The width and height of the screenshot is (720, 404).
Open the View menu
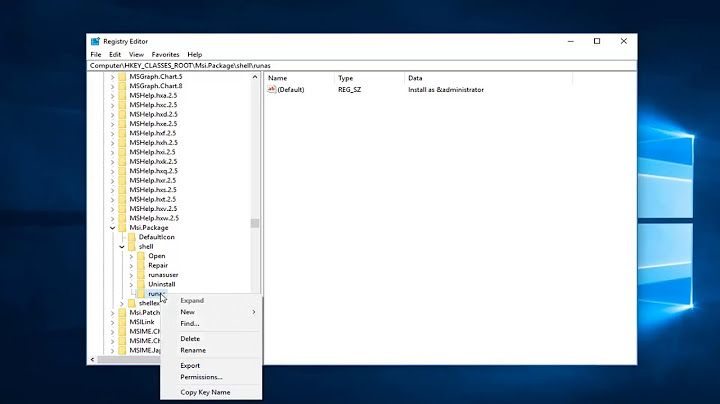pyautogui.click(x=136, y=54)
